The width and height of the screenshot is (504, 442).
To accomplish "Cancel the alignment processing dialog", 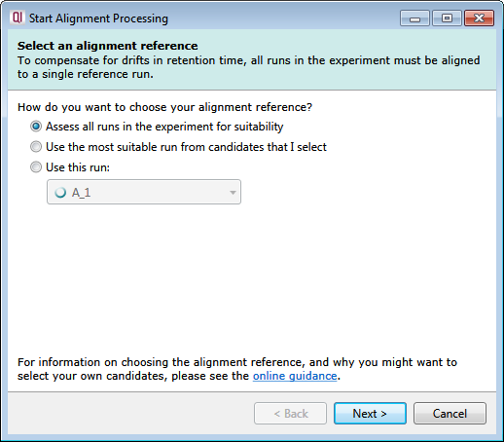I will (x=450, y=414).
